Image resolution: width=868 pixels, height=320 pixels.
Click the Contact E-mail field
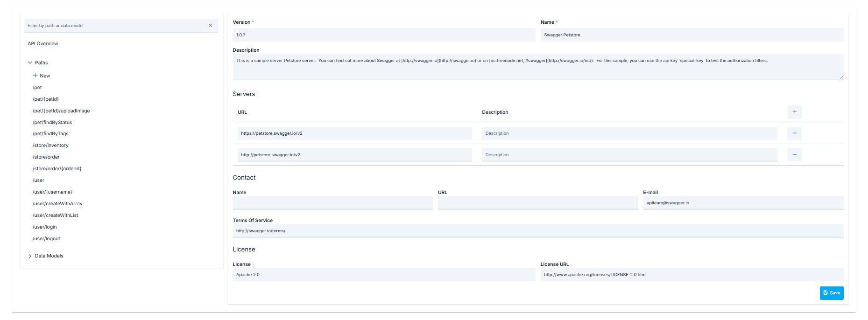click(x=742, y=203)
